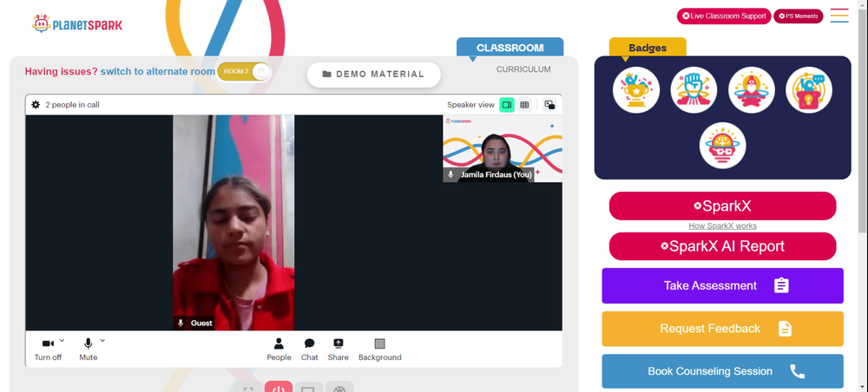Open DEMO MATERIAL folder
The width and height of the screenshot is (868, 392).
[373, 74]
